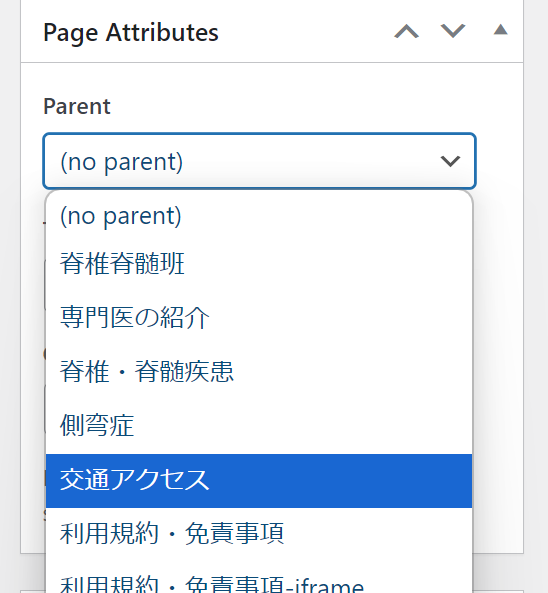Open the Parent select box
The width and height of the screenshot is (548, 593).
(x=259, y=161)
